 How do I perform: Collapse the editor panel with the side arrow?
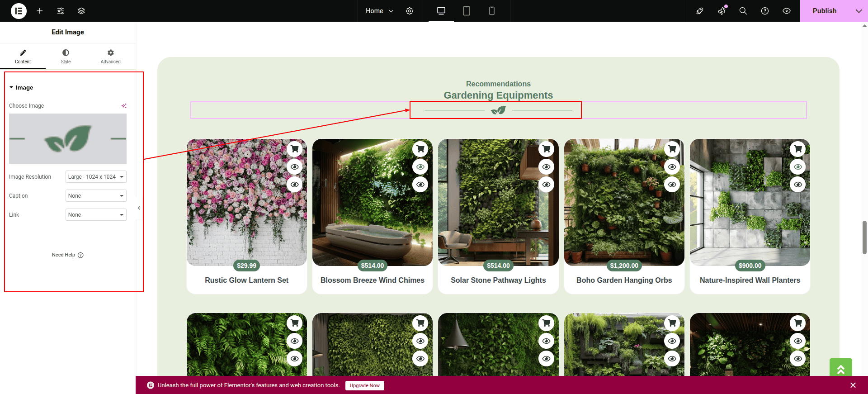(x=139, y=208)
